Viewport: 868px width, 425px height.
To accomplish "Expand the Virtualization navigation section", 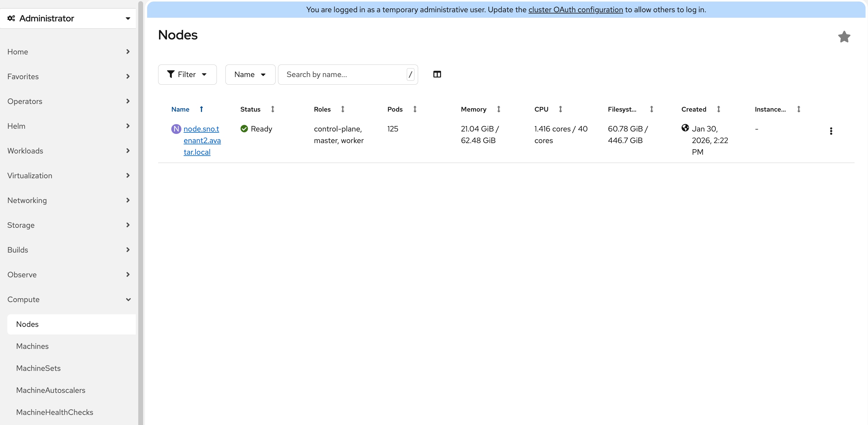I will point(69,176).
